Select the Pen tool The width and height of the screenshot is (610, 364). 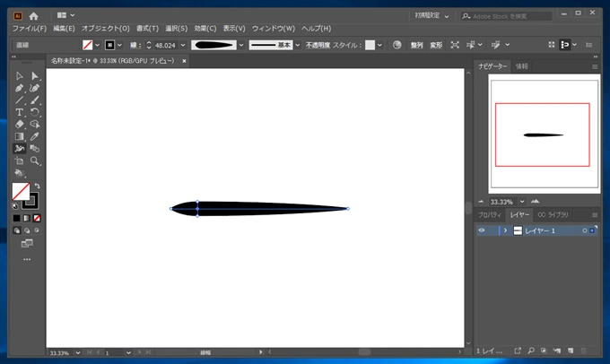(19, 88)
